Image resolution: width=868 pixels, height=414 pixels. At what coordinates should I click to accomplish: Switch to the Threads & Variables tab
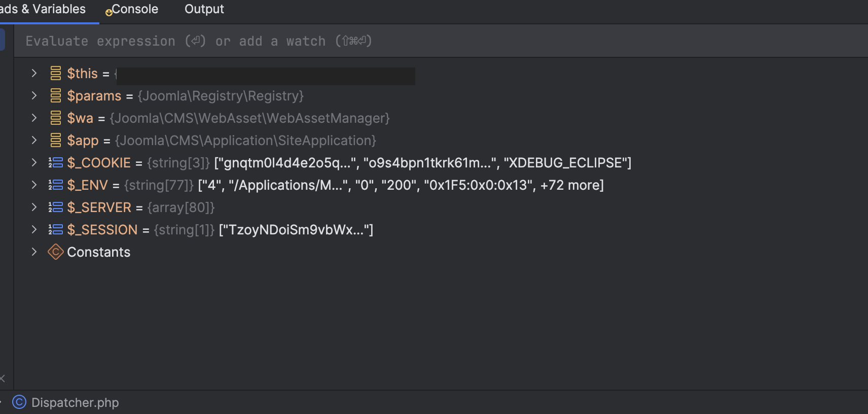pos(43,9)
